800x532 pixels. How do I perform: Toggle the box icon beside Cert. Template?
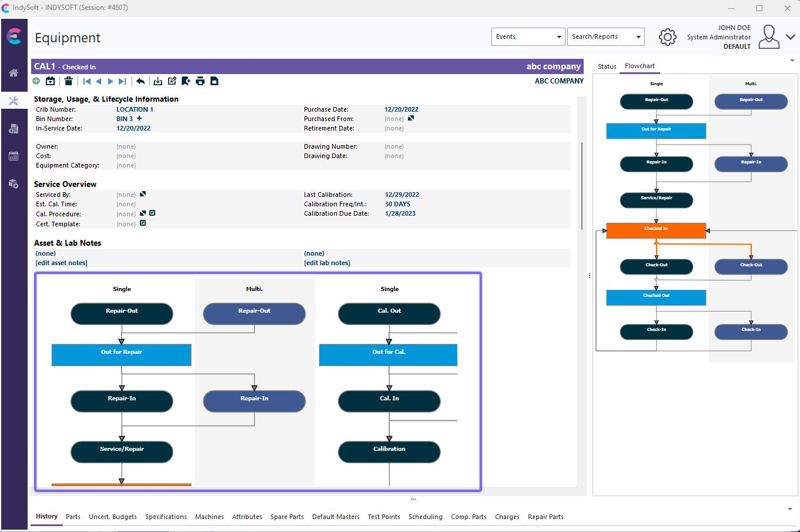pos(143,223)
